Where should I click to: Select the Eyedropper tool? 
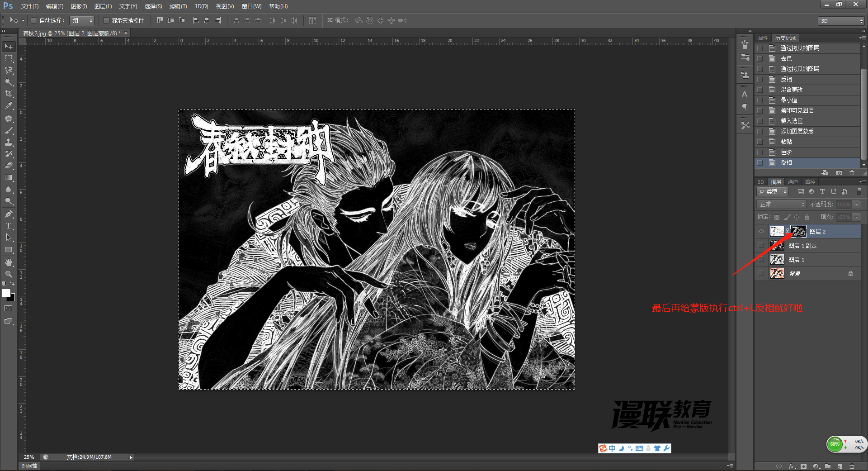pyautogui.click(x=9, y=105)
